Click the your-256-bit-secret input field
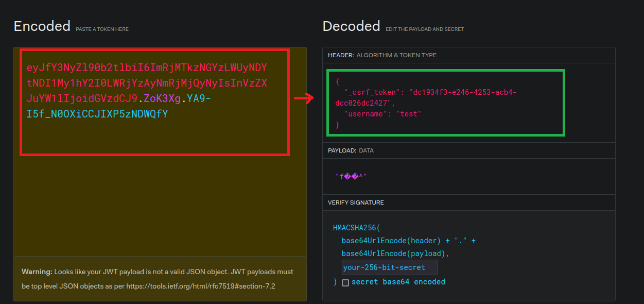 (389, 267)
